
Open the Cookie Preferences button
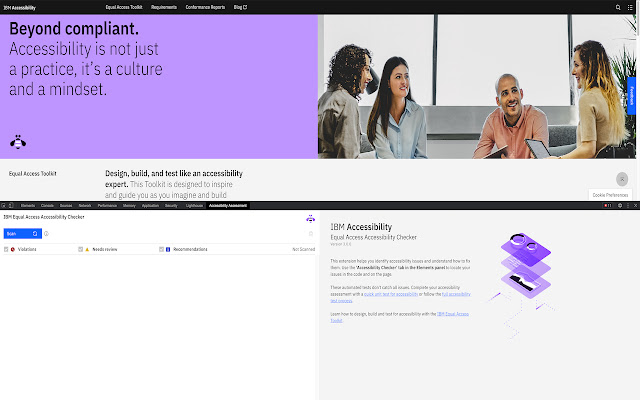(x=610, y=195)
